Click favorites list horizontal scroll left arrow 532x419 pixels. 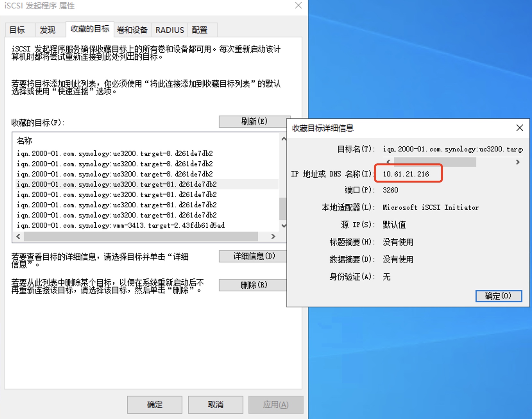(18, 236)
